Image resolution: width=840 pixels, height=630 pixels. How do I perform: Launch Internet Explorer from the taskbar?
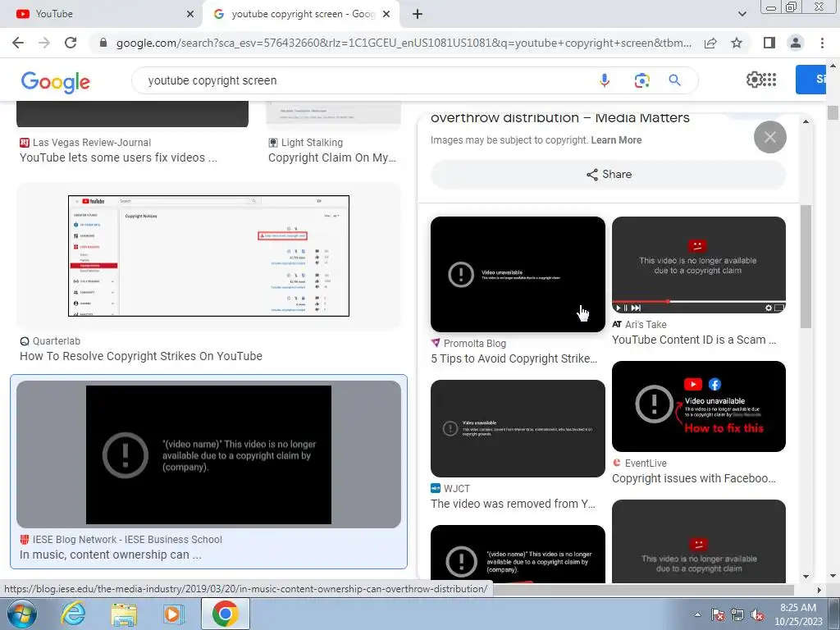click(x=73, y=614)
